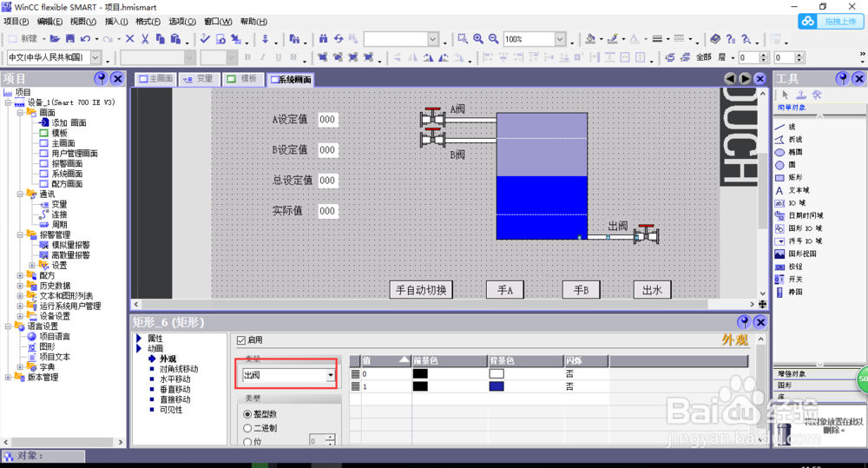Viewport: 868px width, 468px height.
Task: Pick blue background color swatch for value 1
Action: tap(496, 386)
